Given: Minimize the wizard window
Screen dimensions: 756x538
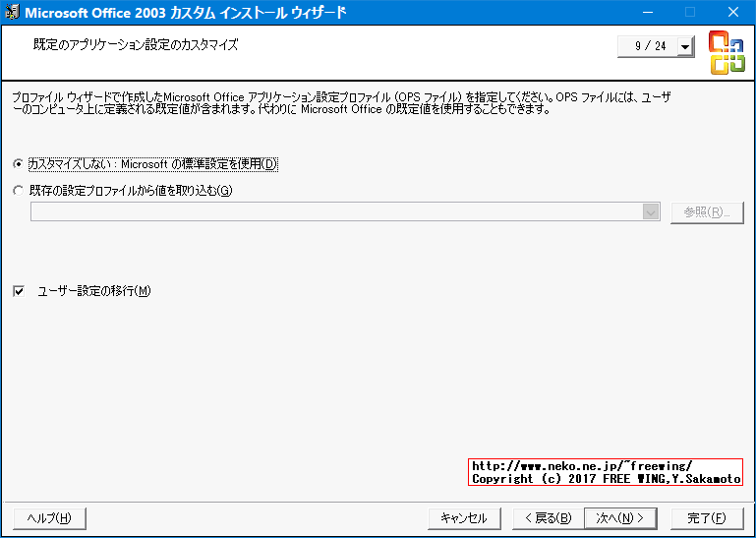Looking at the screenshot, I should pyautogui.click(x=648, y=12).
